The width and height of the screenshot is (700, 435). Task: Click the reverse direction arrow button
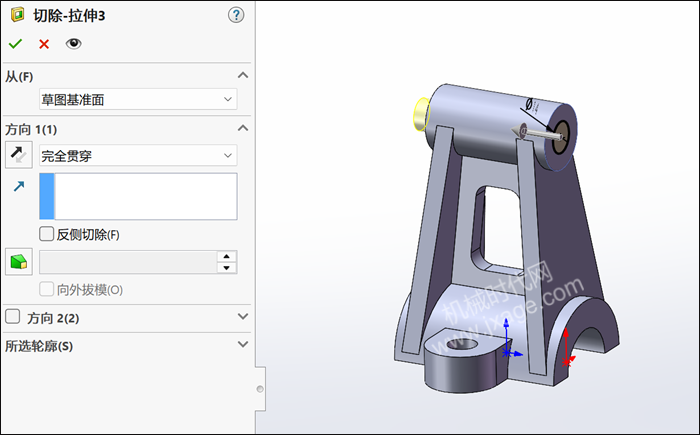point(19,155)
